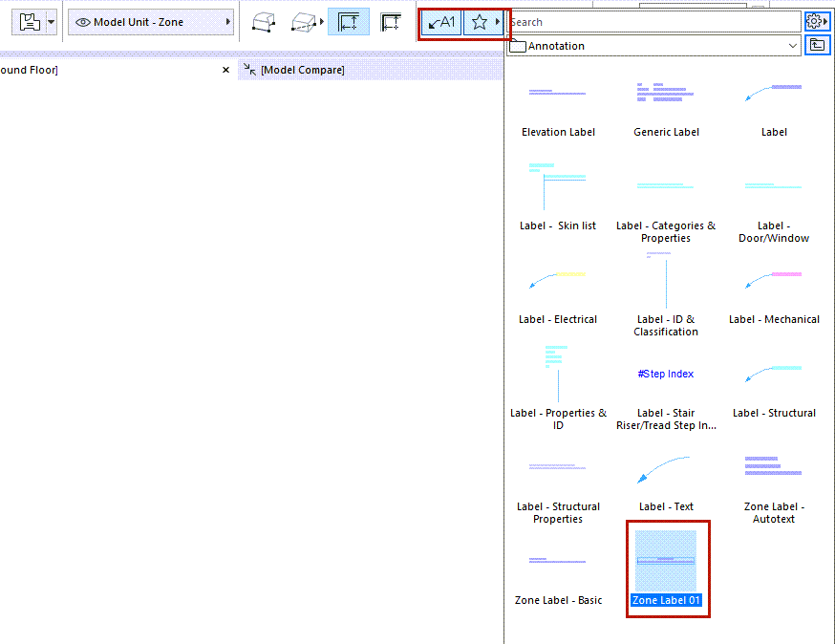Select the Label - Door/Window object
Screen dimensions: 835x644
point(774,203)
